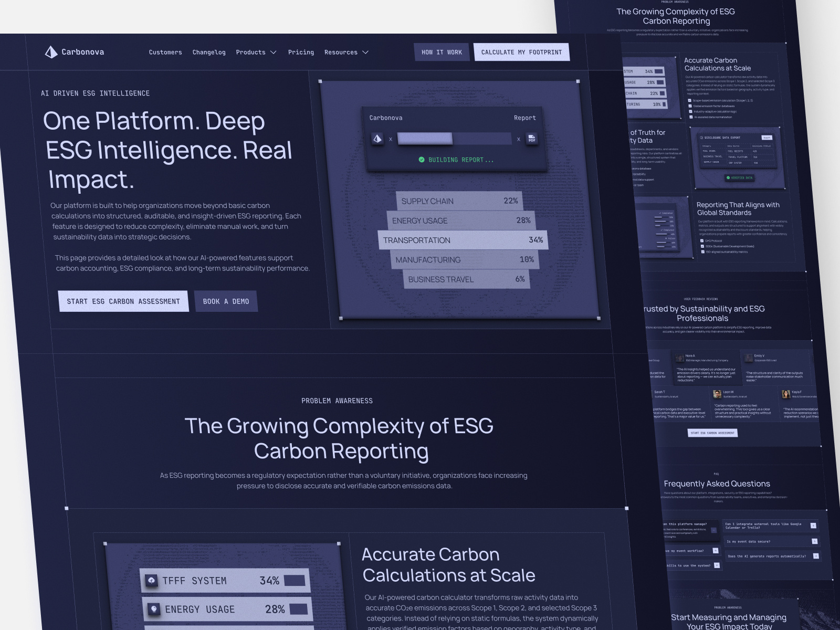
Task: Open the Resources nav menu
Action: [x=346, y=52]
